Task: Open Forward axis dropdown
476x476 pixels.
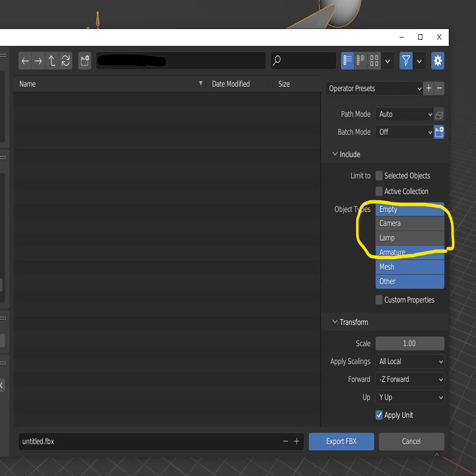Action: [x=410, y=379]
